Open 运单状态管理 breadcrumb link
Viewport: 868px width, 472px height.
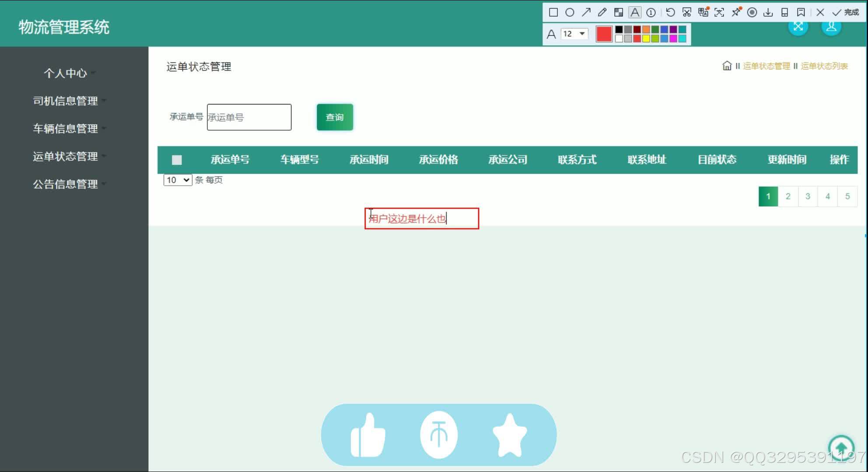(766, 66)
